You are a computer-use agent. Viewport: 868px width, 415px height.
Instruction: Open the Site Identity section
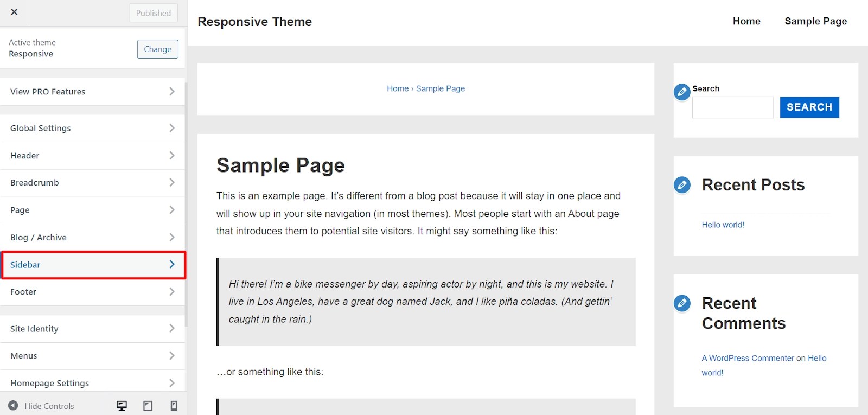(x=92, y=329)
